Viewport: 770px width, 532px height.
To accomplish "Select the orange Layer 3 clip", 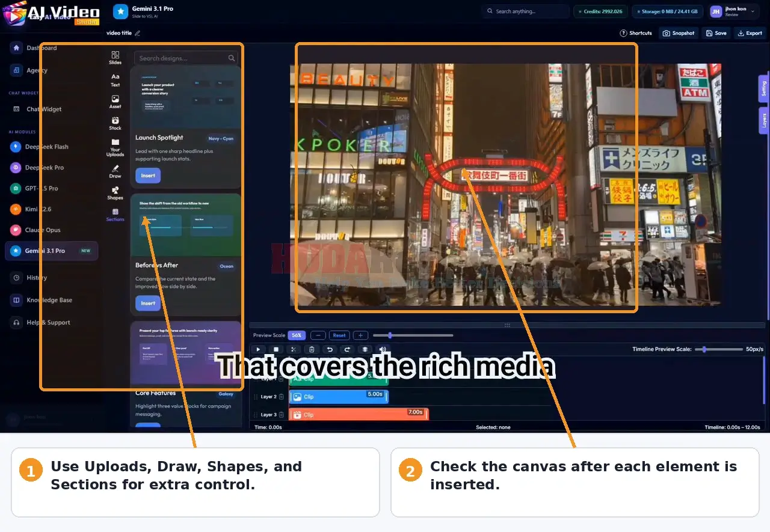I will 359,415.
